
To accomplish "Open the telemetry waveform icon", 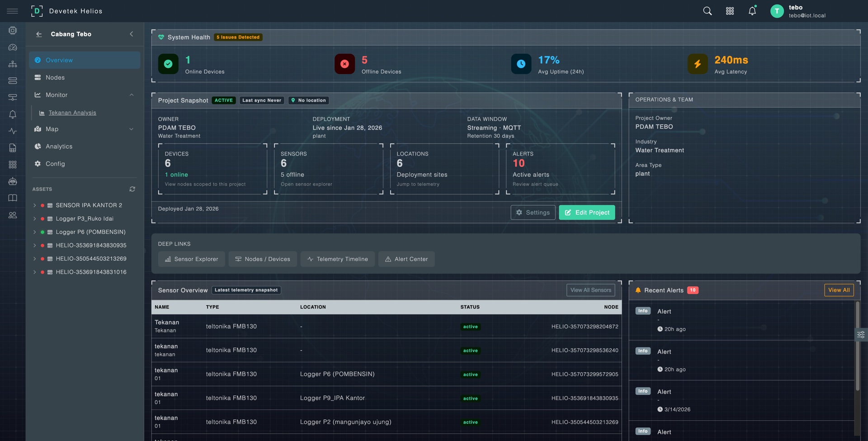I will (13, 131).
